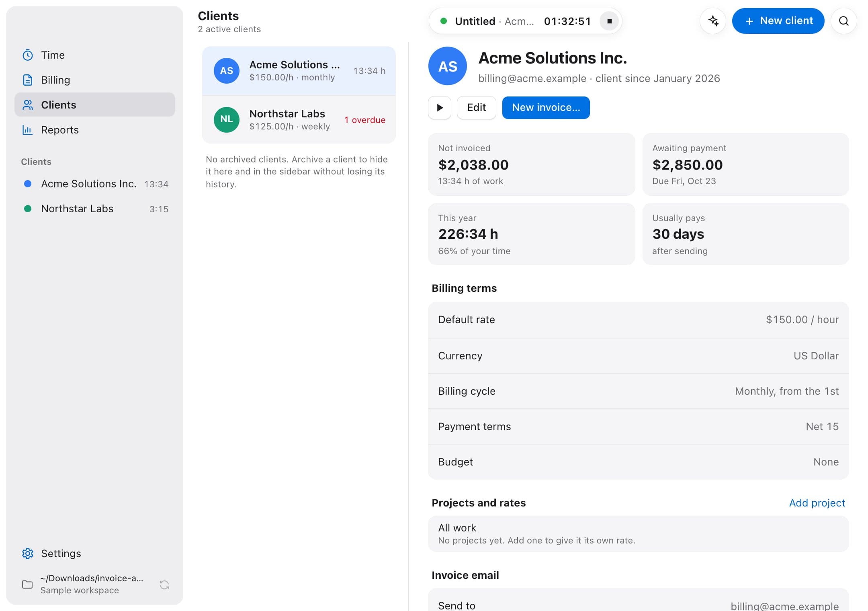Click the This year 226:34 h card

[x=531, y=234]
